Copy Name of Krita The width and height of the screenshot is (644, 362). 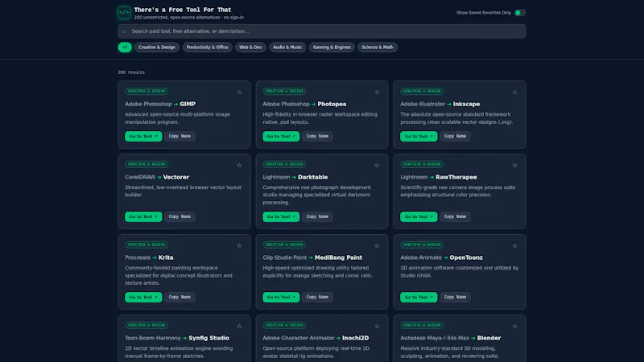pos(180,297)
